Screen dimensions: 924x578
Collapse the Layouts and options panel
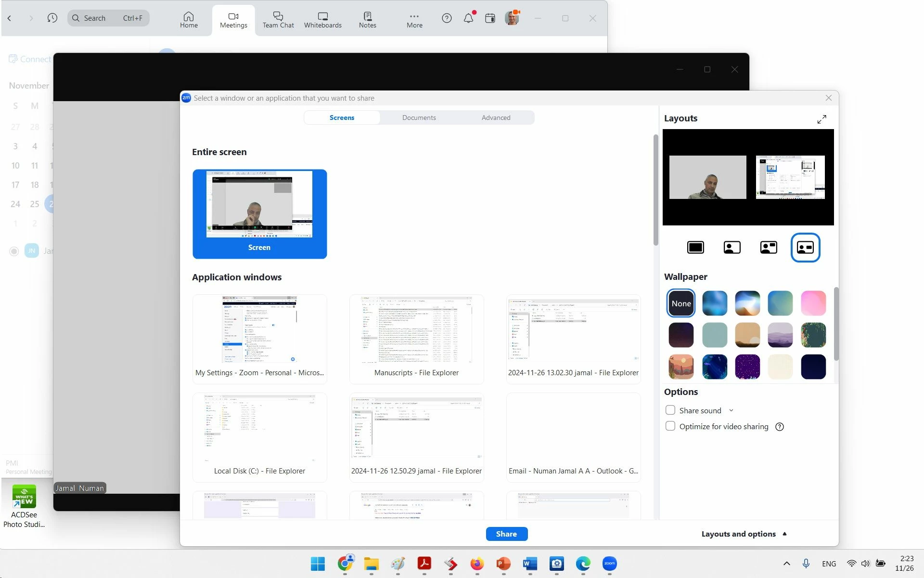744,534
